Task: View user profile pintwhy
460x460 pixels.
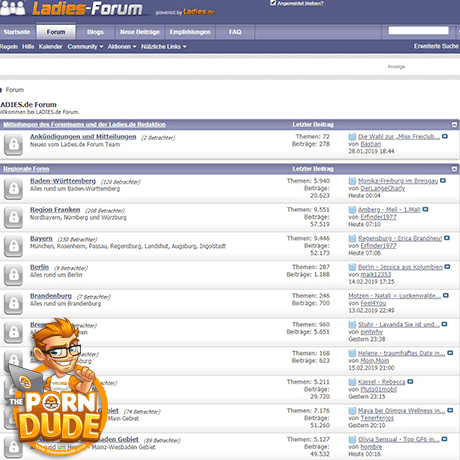Action: point(372,332)
